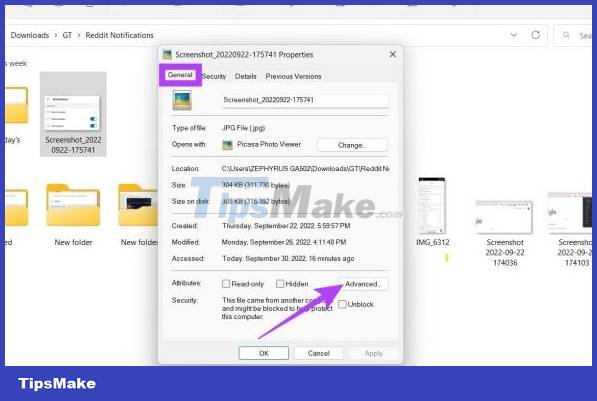Screen dimensions: 597x401
Task: Open the Previous Versions tab
Action: tap(293, 76)
